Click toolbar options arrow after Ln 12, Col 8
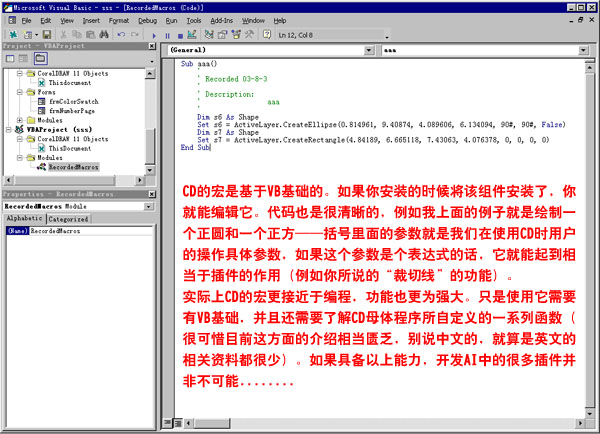 [387, 37]
